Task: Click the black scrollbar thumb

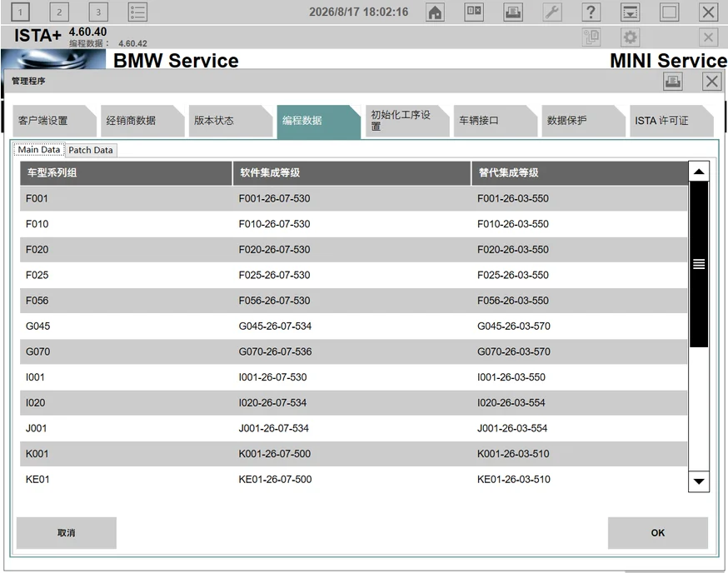Action: (699, 264)
